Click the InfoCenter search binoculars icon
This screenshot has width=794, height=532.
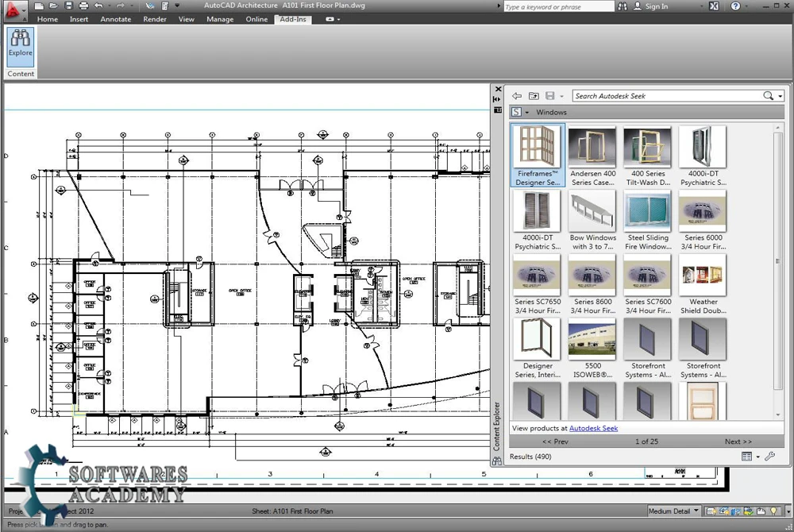(622, 6)
